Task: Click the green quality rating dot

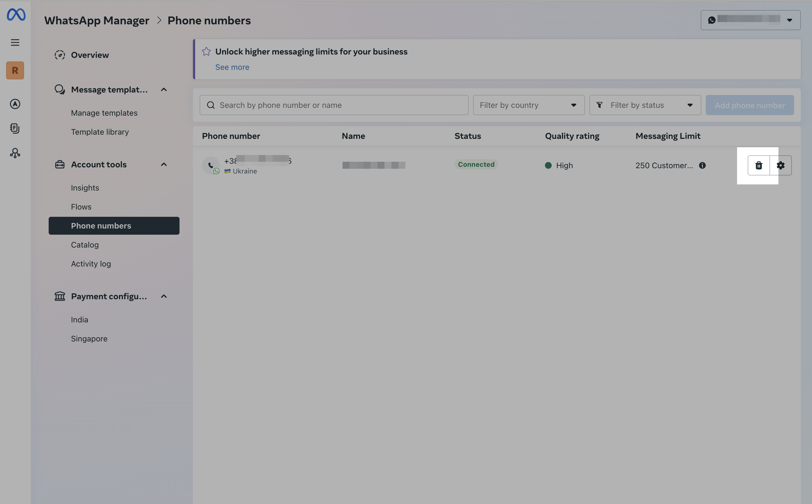Action: pyautogui.click(x=548, y=166)
